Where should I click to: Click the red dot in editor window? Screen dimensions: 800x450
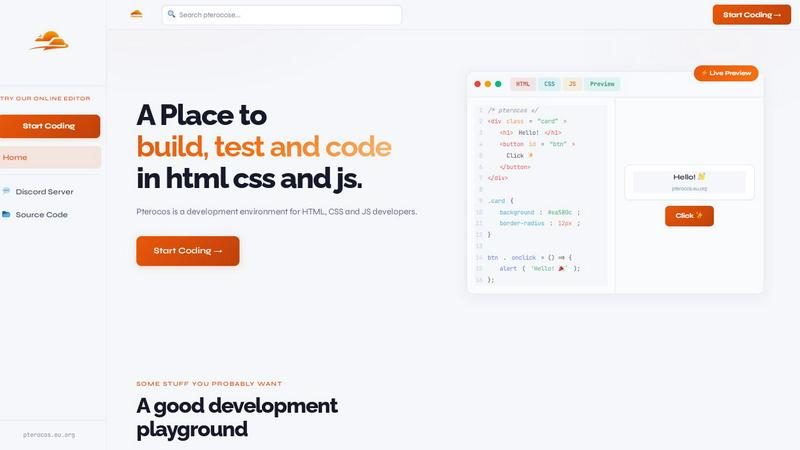coord(477,84)
